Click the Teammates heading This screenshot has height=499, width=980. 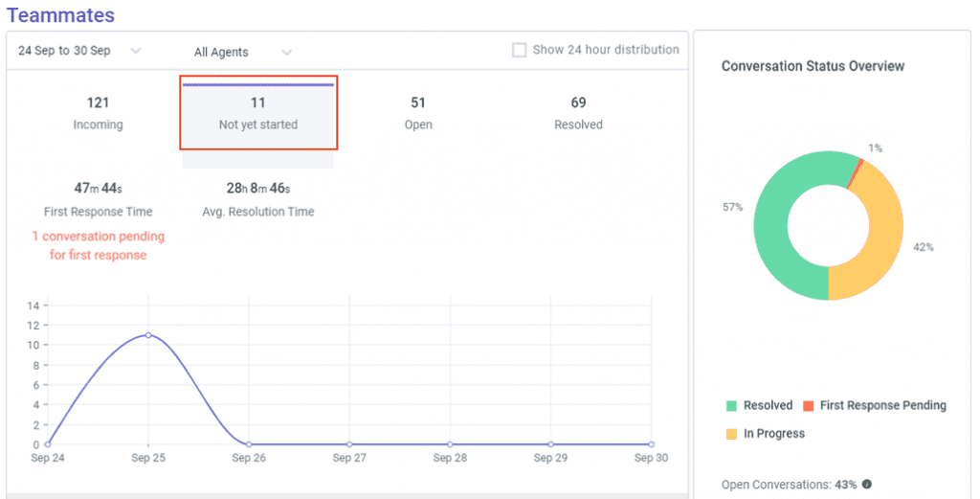60,15
